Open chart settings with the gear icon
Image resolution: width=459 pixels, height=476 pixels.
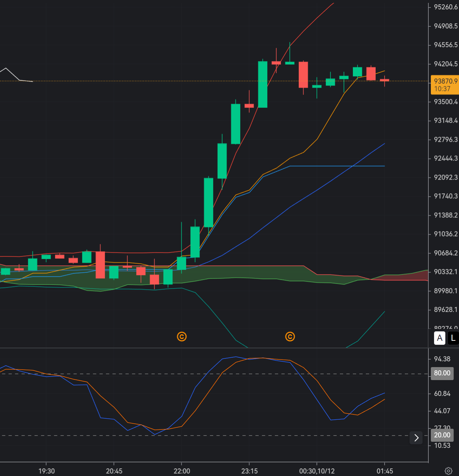(x=449, y=471)
